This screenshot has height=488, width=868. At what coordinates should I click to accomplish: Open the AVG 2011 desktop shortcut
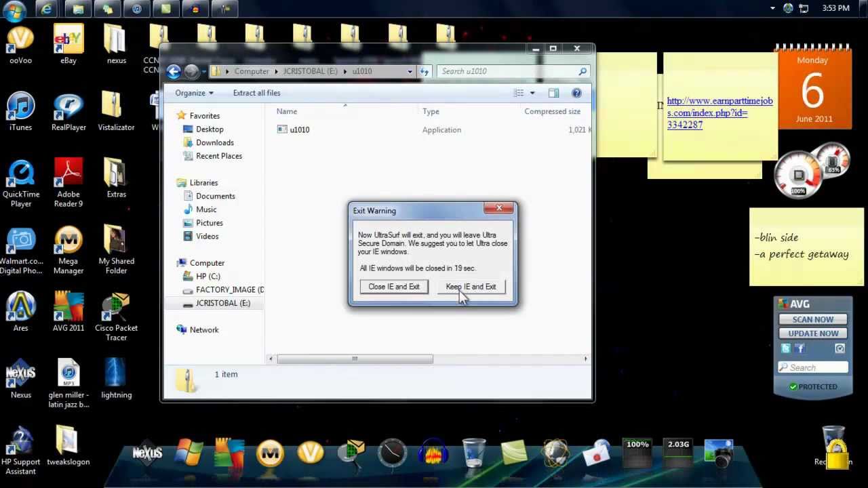pos(68,312)
